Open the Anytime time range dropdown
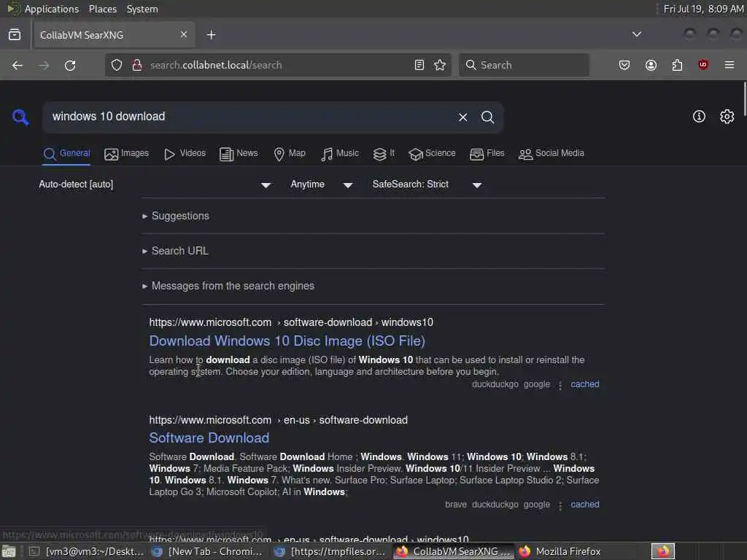Image resolution: width=747 pixels, height=560 pixels. tap(322, 184)
